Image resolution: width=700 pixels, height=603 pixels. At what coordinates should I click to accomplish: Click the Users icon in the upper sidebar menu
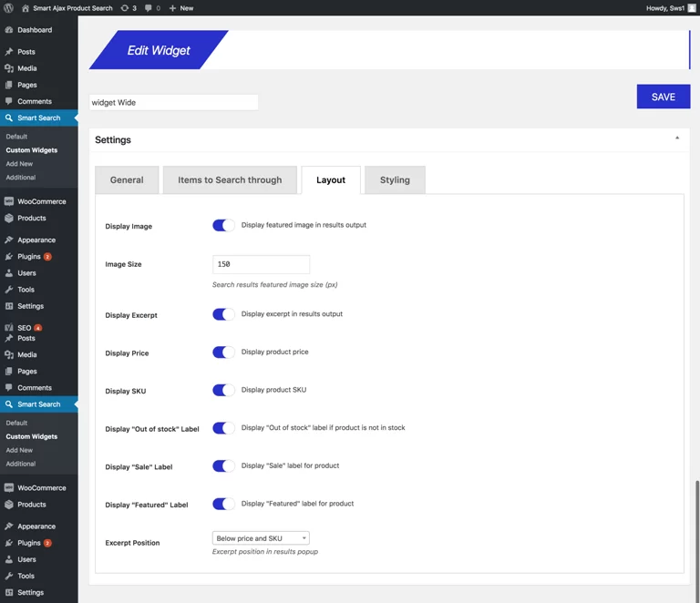coord(9,273)
